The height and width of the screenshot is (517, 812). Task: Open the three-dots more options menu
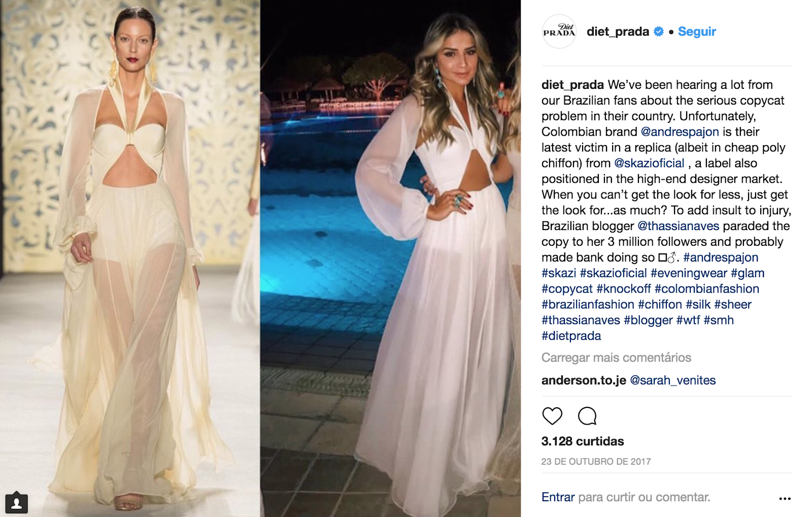coord(785,498)
